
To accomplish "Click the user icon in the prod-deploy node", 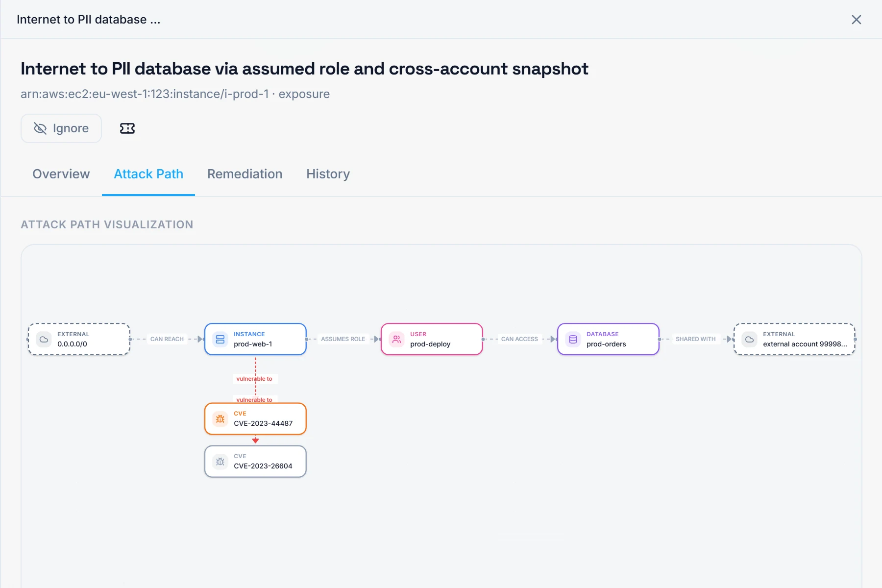I will (x=397, y=339).
